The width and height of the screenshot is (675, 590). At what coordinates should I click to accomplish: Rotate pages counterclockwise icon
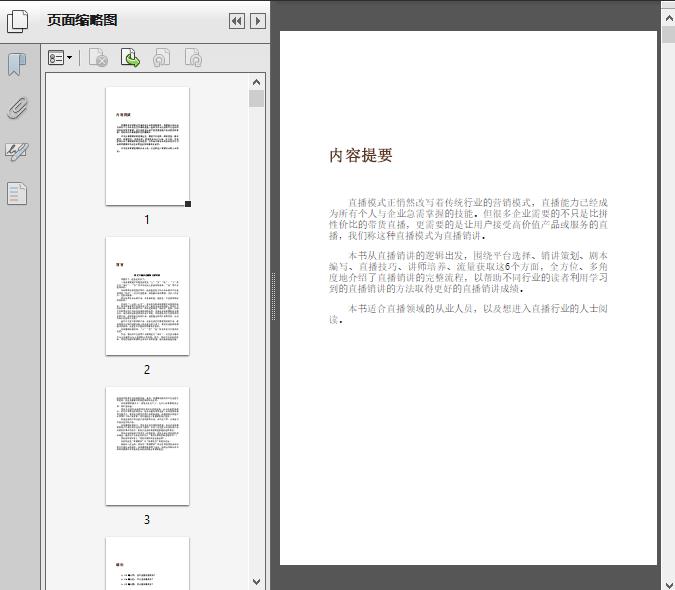tap(161, 58)
